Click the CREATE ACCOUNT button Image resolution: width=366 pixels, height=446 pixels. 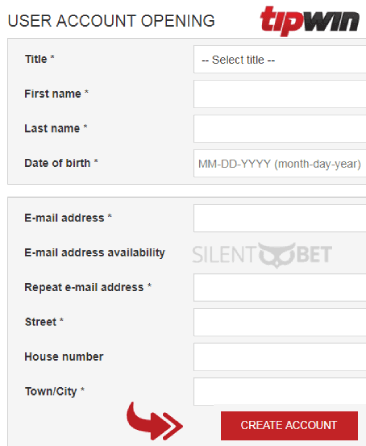coord(289,425)
